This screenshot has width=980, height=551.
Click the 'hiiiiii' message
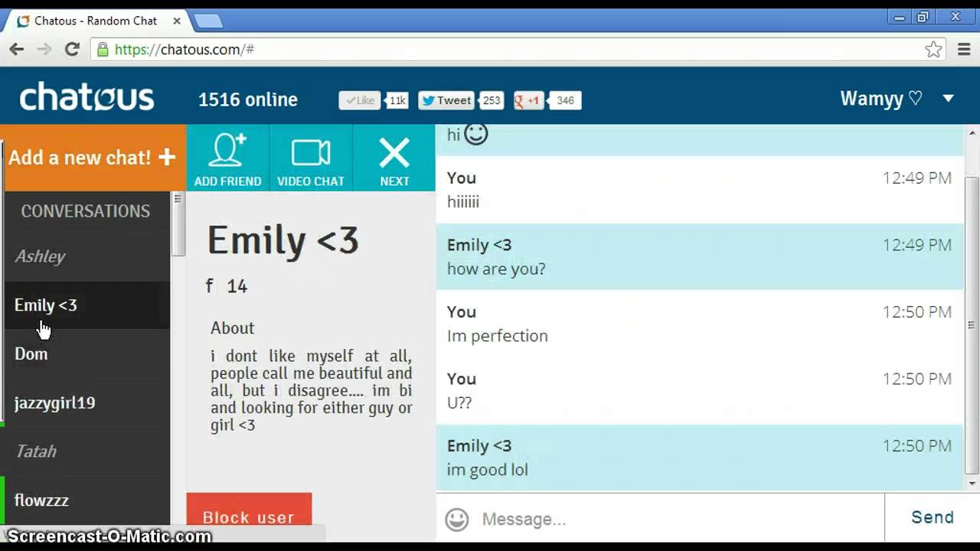pyautogui.click(x=463, y=202)
